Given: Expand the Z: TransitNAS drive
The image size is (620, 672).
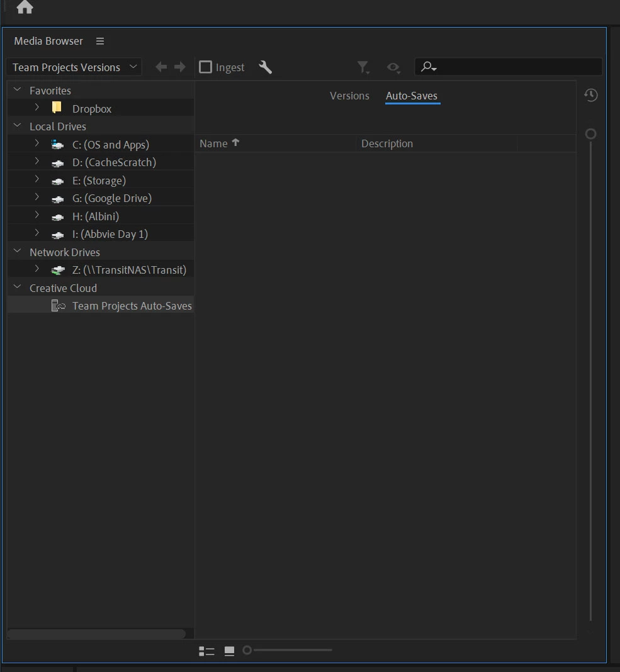Looking at the screenshot, I should [x=37, y=269].
